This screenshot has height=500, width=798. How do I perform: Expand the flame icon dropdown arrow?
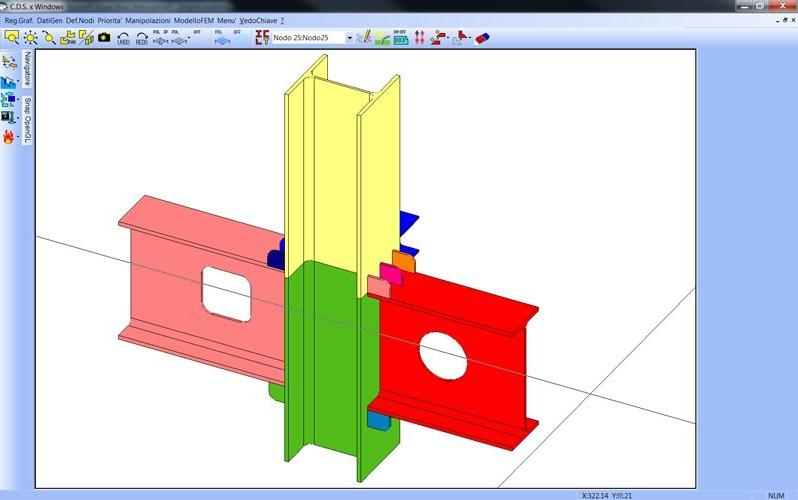[18, 137]
